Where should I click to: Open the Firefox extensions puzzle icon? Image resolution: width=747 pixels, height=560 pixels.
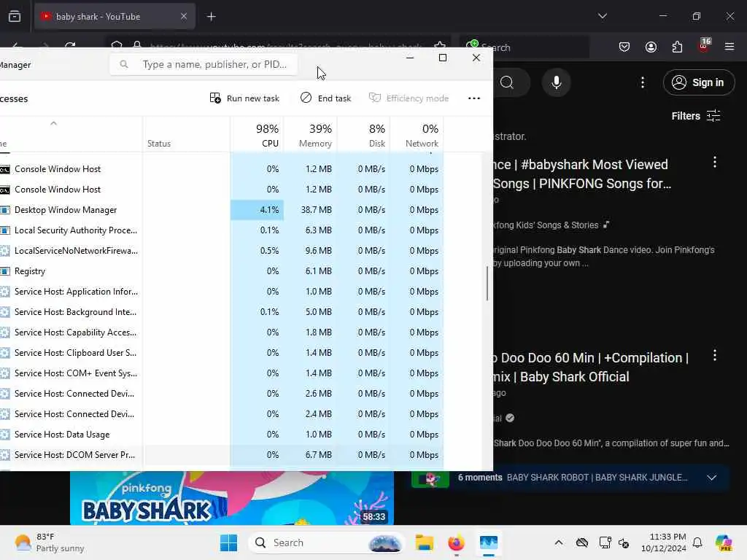[x=677, y=47]
